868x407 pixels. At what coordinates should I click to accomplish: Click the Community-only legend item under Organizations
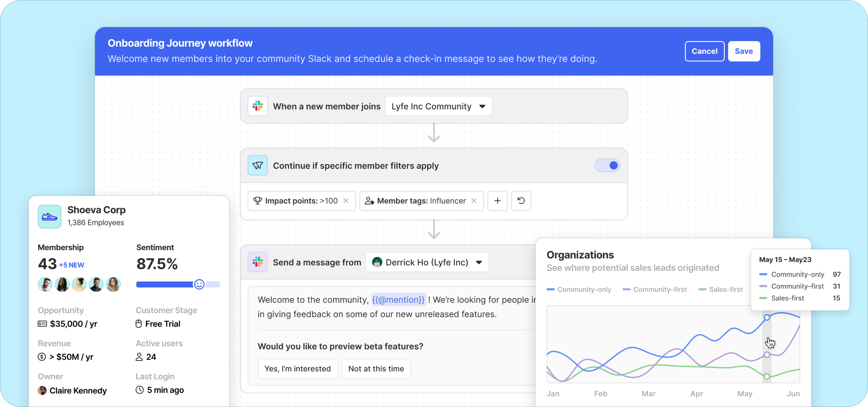tap(579, 290)
